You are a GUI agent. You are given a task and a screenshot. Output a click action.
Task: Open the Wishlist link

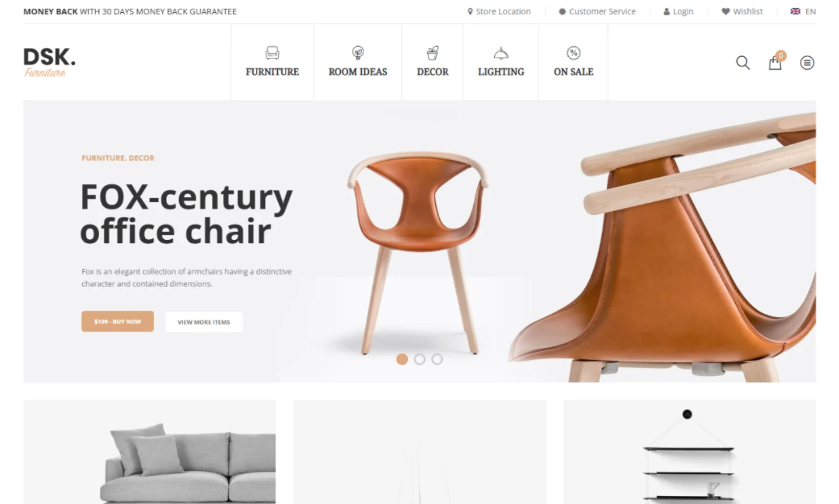(x=742, y=11)
